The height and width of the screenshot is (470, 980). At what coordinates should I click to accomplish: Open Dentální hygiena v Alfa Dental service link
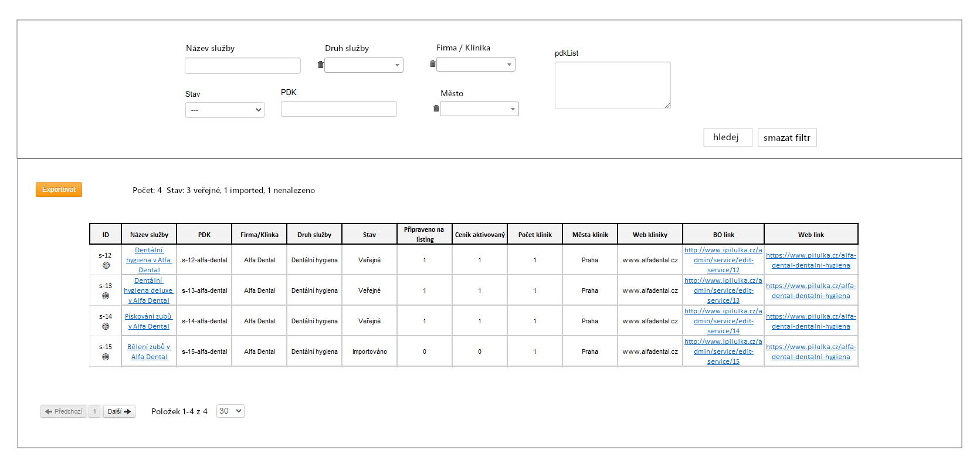coord(149,260)
